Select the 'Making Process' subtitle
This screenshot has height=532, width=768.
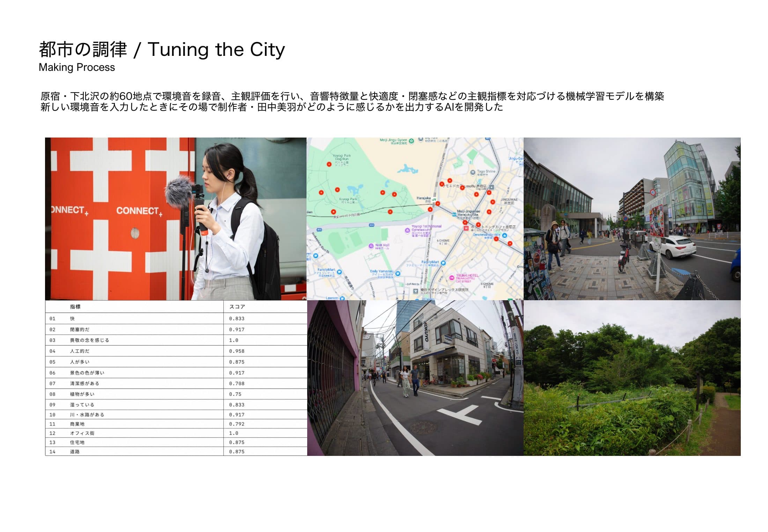tap(77, 67)
